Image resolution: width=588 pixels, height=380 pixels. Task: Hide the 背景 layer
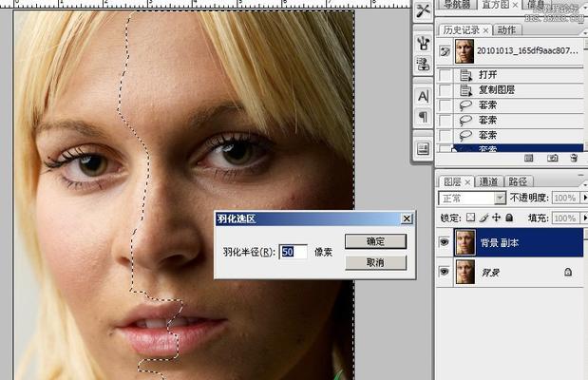[444, 271]
